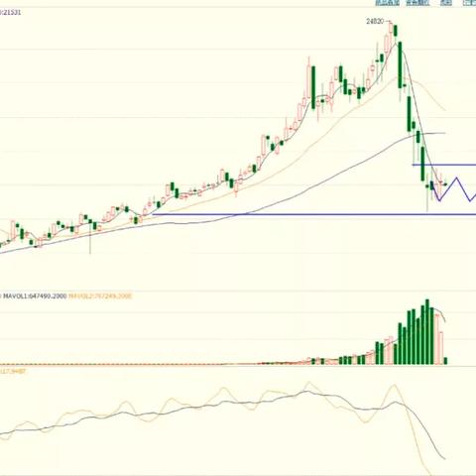Click the short upper blue resistance line
Screen dimensions: 476x476
(444, 165)
